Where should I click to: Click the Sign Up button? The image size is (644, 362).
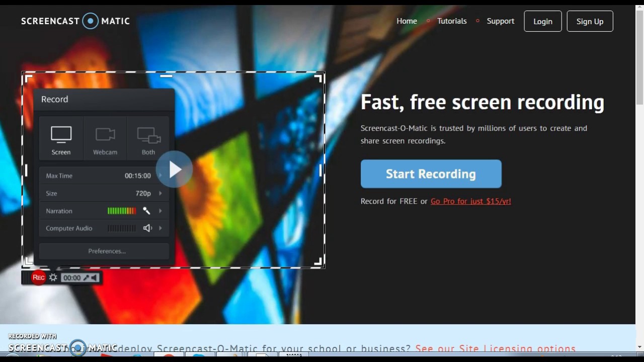[x=590, y=21]
